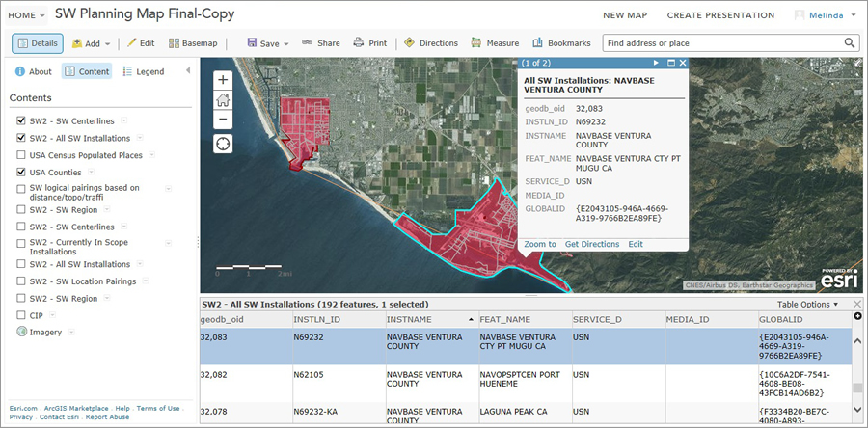
Task: Open Imagery layer options arrow
Action: coord(71,333)
